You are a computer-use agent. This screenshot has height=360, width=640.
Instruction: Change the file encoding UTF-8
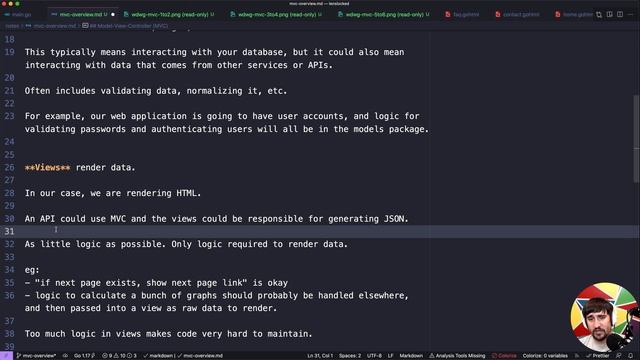click(374, 356)
